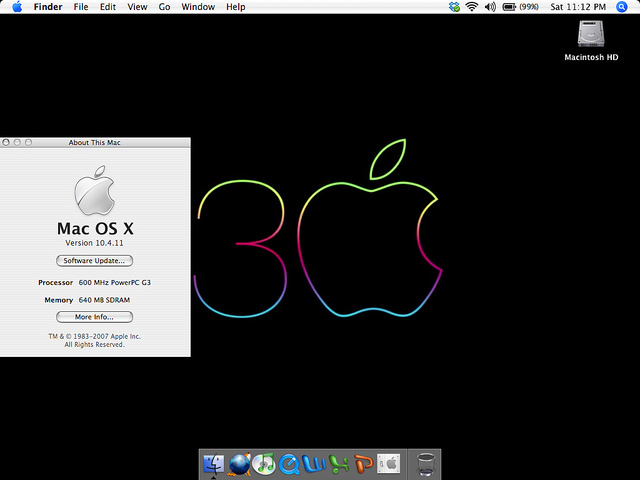Click the Processor label
The width and height of the screenshot is (640, 480).
[56, 282]
